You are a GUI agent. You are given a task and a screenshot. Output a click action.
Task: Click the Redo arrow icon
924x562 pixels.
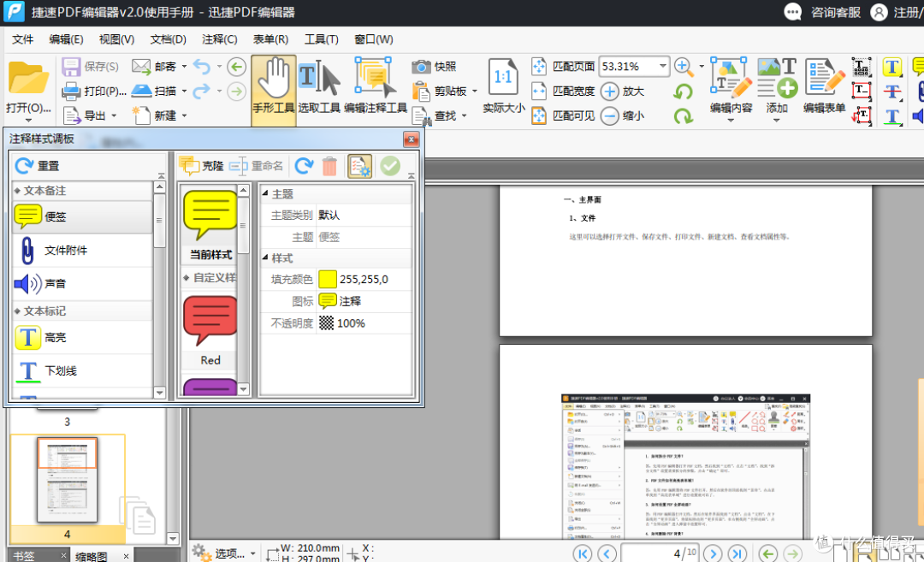pyautogui.click(x=202, y=92)
